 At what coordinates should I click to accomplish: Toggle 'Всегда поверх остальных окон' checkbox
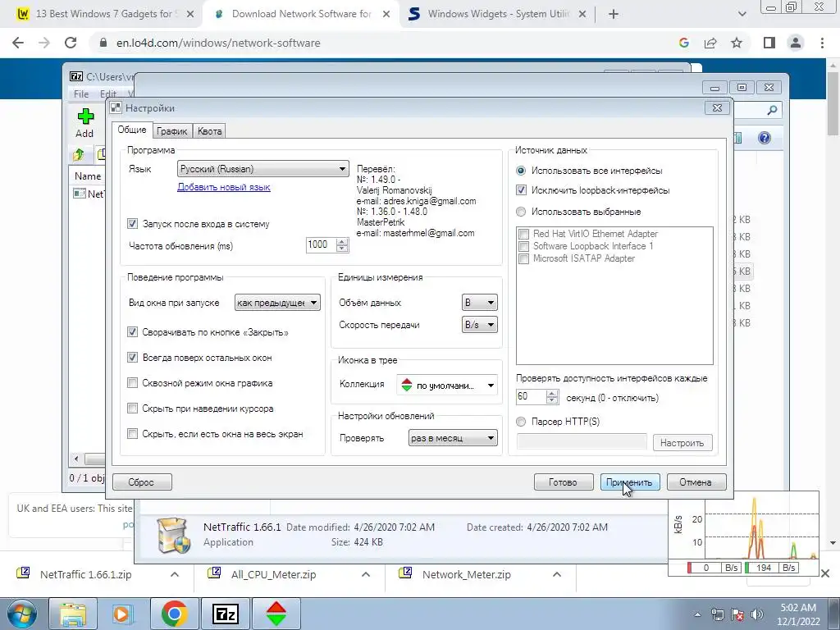tap(132, 358)
